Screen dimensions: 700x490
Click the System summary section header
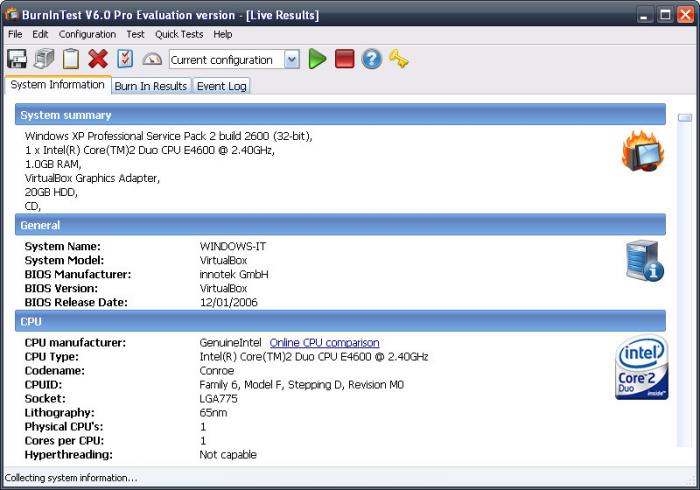[x=340, y=115]
